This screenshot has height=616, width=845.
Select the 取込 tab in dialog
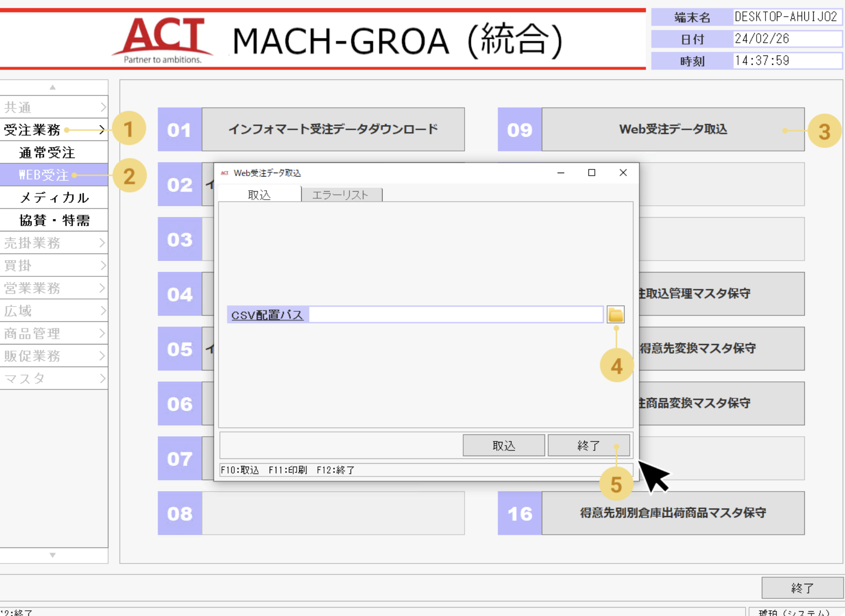[x=259, y=194]
